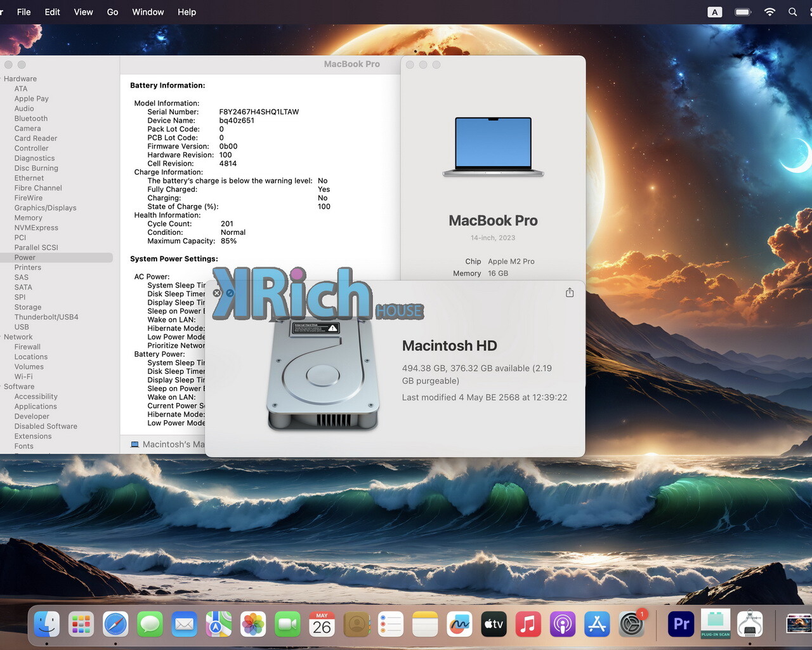This screenshot has width=812, height=650.
Task: Select Bluetooth in the Hardware list
Action: click(x=31, y=119)
